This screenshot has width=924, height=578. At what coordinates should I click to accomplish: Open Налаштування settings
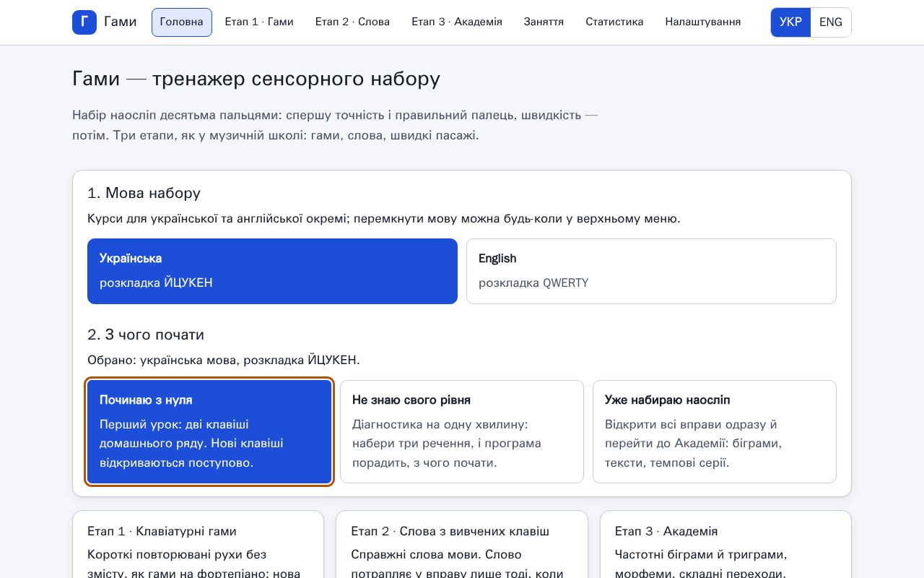click(703, 22)
